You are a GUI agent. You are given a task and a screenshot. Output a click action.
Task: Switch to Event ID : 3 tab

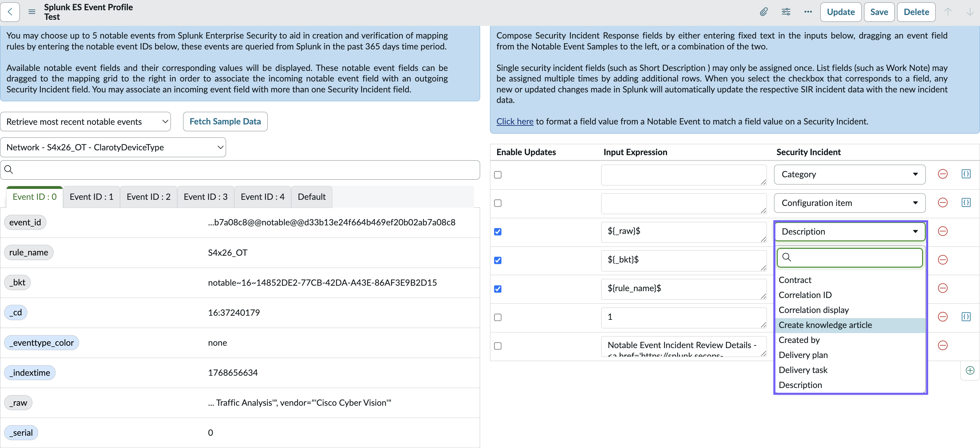click(206, 197)
